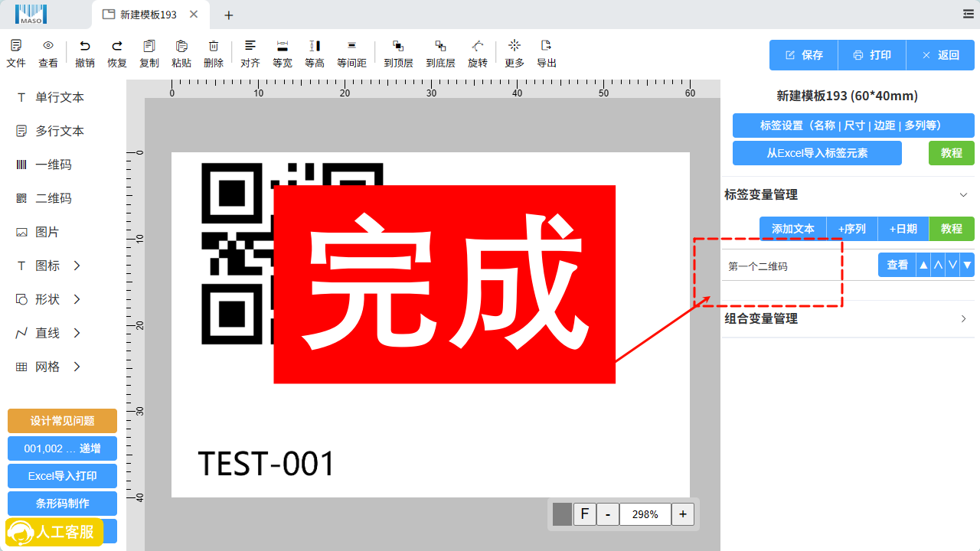Click the 查看 (View) eye icon
This screenshot has height=551, width=980.
48,54
